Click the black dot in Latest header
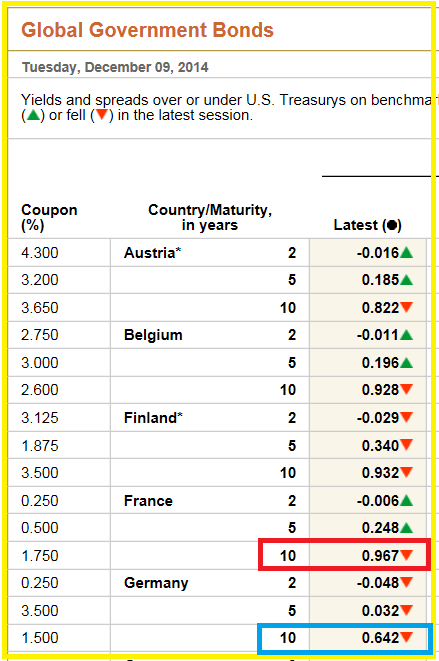 click(392, 225)
